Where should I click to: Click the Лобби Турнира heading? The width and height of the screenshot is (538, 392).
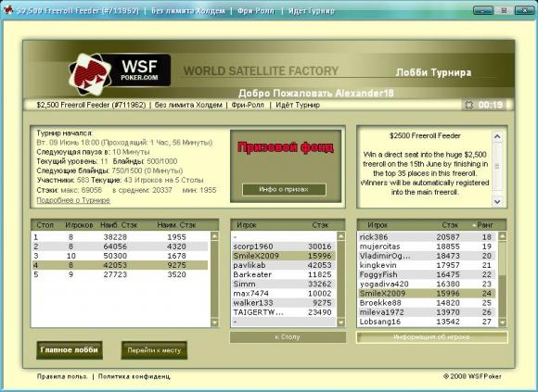click(433, 72)
